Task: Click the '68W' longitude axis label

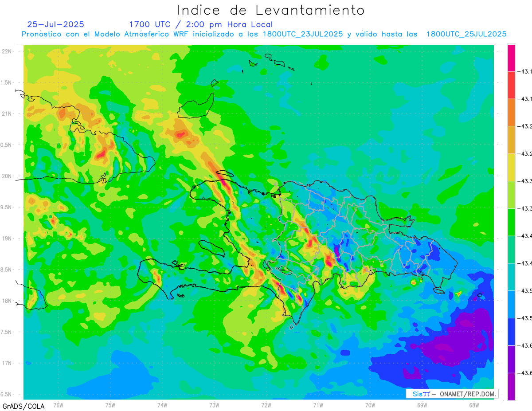Action: tap(474, 405)
